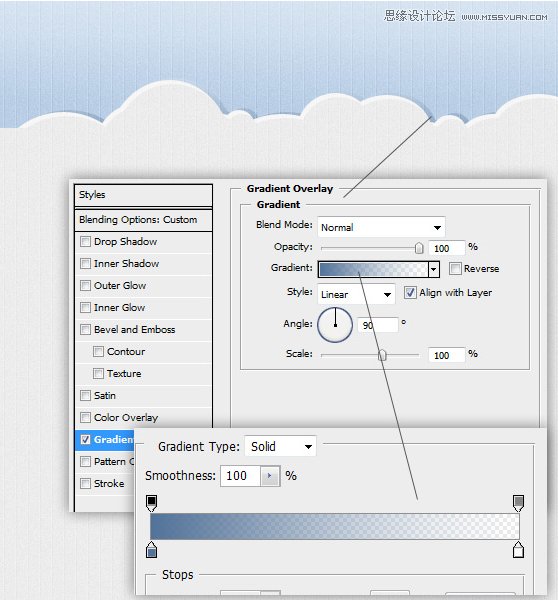Tick the Pattern Overlay checkbox
Screen dimensions: 558x600
point(85,461)
